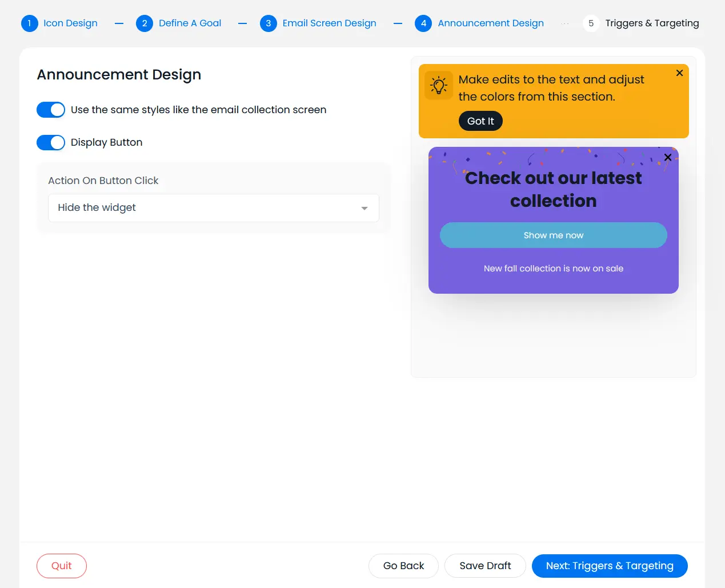Viewport: 725px width, 588px height.
Task: Save the announcement as a draft
Action: [485, 566]
